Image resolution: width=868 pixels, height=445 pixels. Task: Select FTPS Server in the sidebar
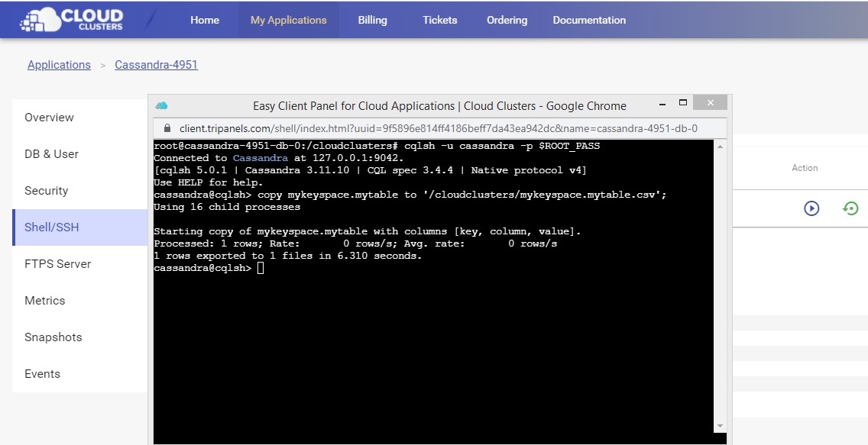79,263
